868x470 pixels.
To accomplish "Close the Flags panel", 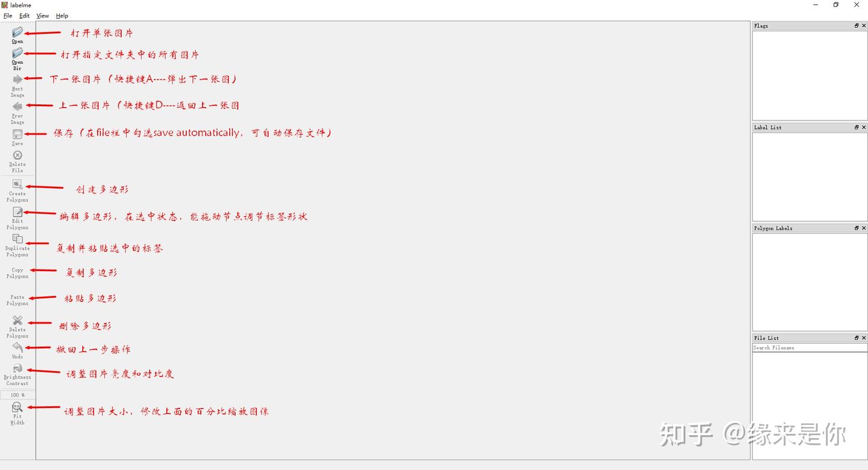I will click(x=864, y=26).
